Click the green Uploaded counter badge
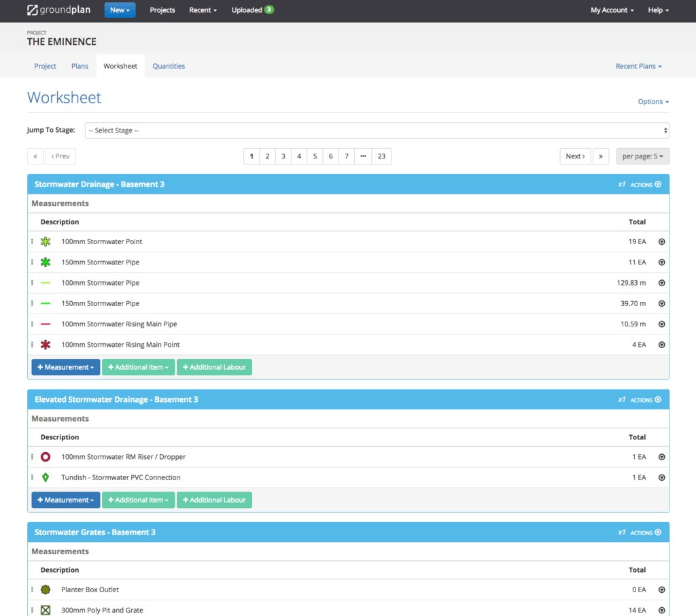Image resolution: width=696 pixels, height=616 pixels. [271, 10]
